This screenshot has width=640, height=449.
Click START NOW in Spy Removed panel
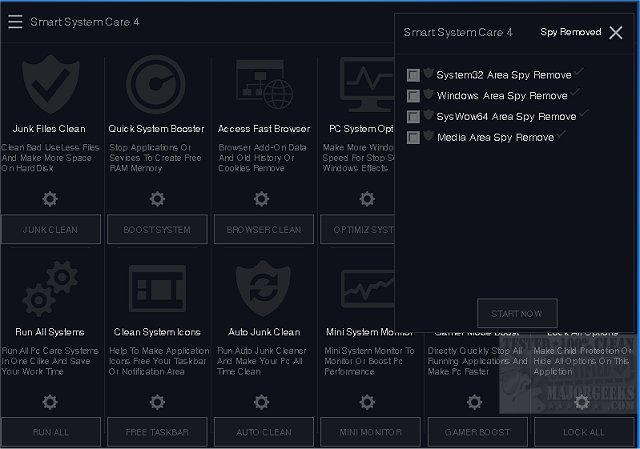[x=517, y=313]
